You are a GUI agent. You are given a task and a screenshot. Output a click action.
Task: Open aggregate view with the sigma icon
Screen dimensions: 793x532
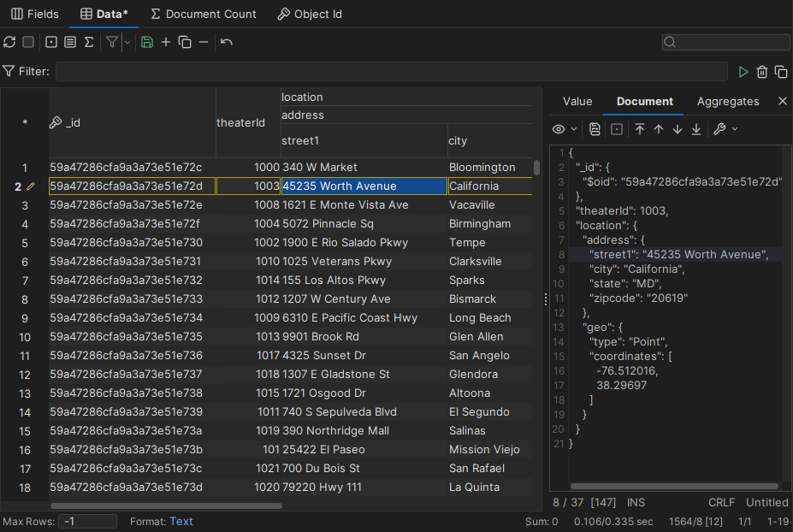(88, 41)
